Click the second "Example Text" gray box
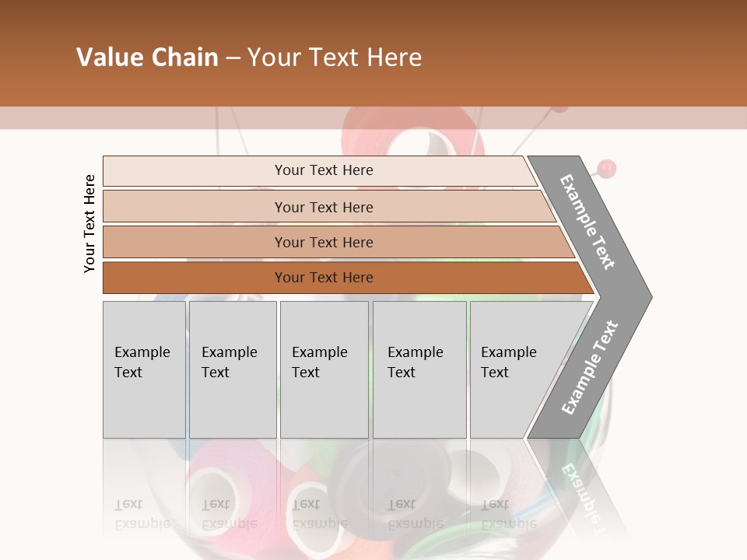Viewport: 747px width, 560px height. tap(233, 369)
